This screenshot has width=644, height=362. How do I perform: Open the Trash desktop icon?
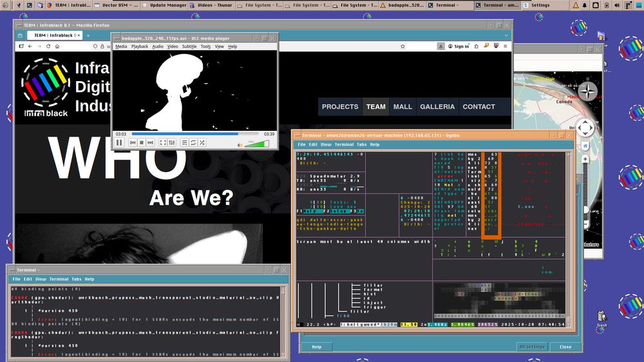(x=601, y=318)
